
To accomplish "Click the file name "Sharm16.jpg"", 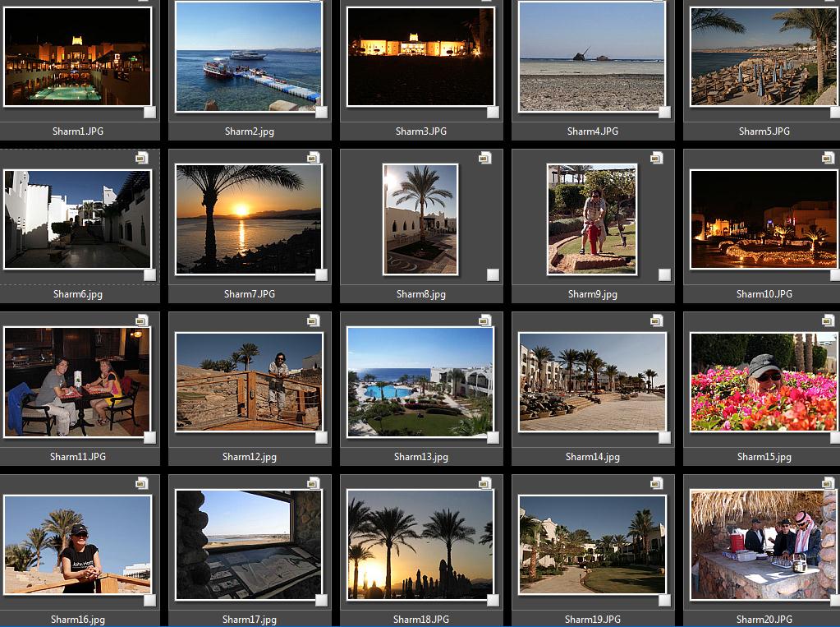I will pos(78,620).
